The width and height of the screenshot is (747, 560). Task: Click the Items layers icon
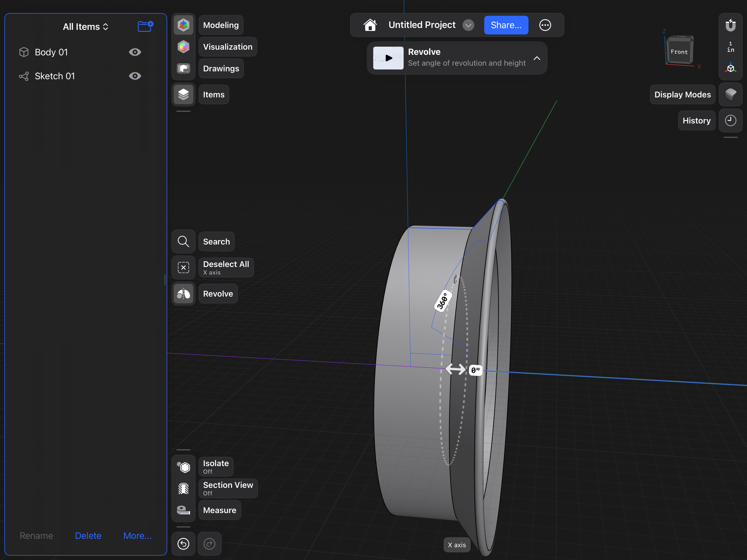pos(183,94)
